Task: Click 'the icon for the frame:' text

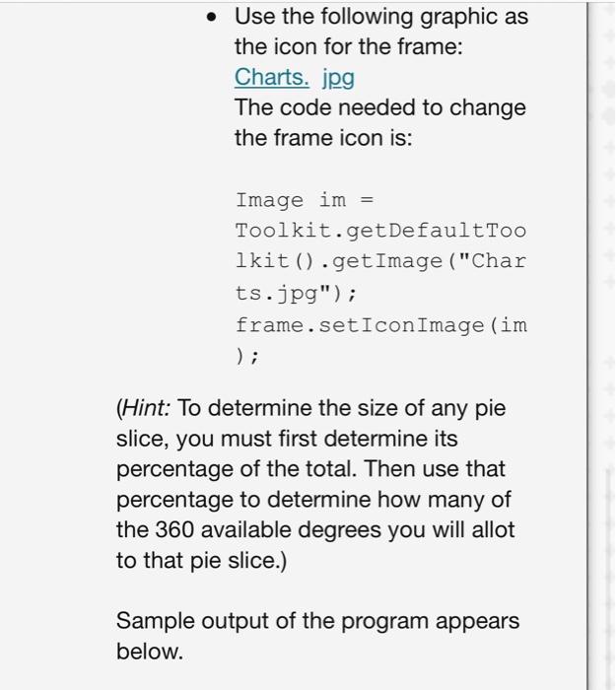Action: [x=349, y=46]
